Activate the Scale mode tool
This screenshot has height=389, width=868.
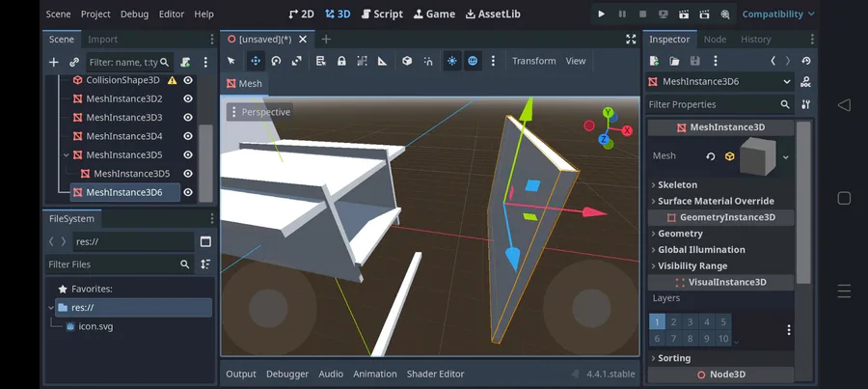pyautogui.click(x=297, y=61)
